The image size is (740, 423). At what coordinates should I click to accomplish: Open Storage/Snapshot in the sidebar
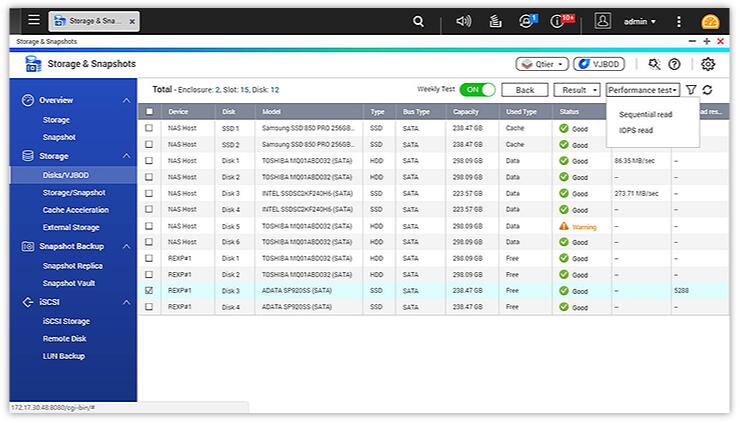tap(74, 193)
